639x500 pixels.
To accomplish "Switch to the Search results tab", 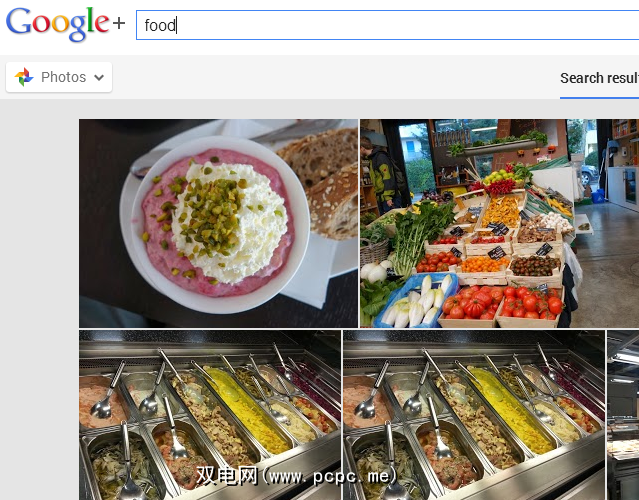I will point(599,78).
